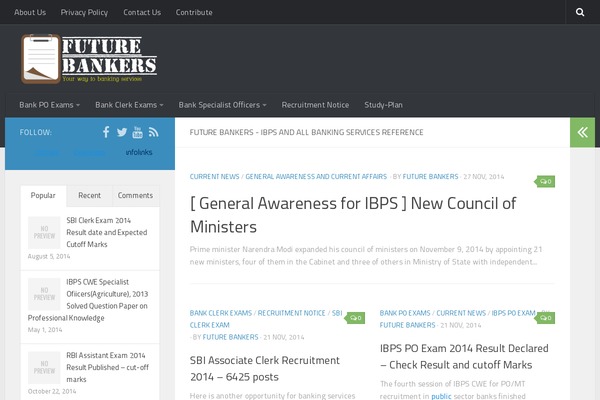
Task: Click the Facebook follow icon
Action: tap(106, 132)
